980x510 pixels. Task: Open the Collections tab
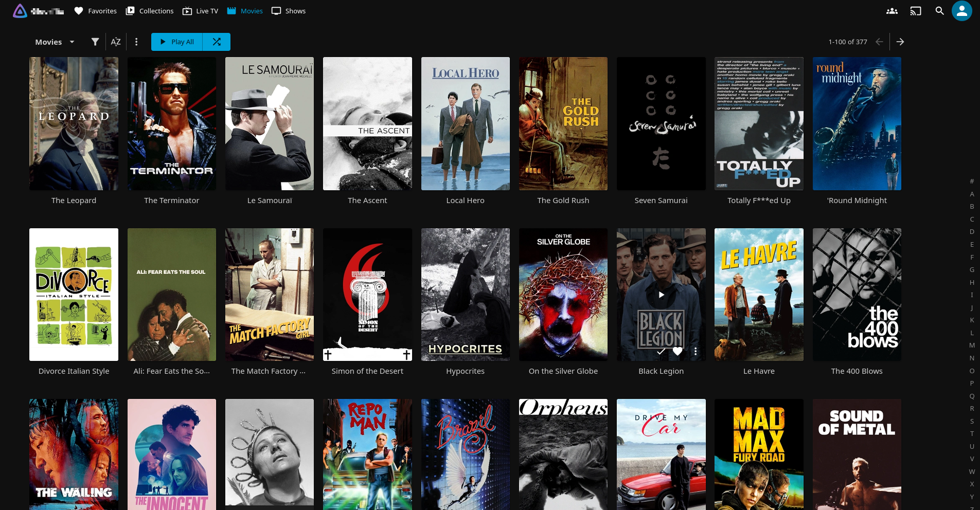[150, 11]
